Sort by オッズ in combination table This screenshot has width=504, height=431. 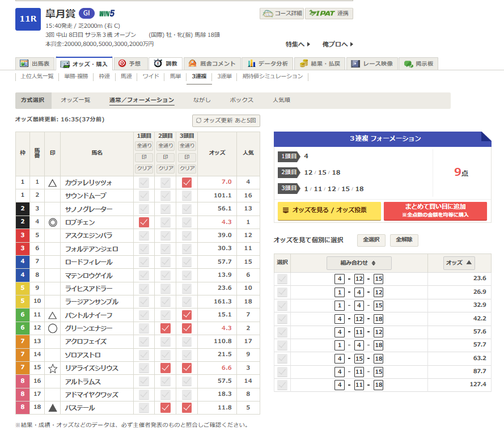pos(459,263)
